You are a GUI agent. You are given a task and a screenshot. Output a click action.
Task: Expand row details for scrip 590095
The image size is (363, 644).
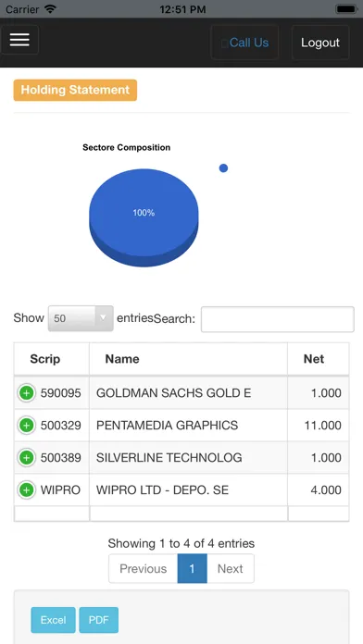[x=26, y=393]
